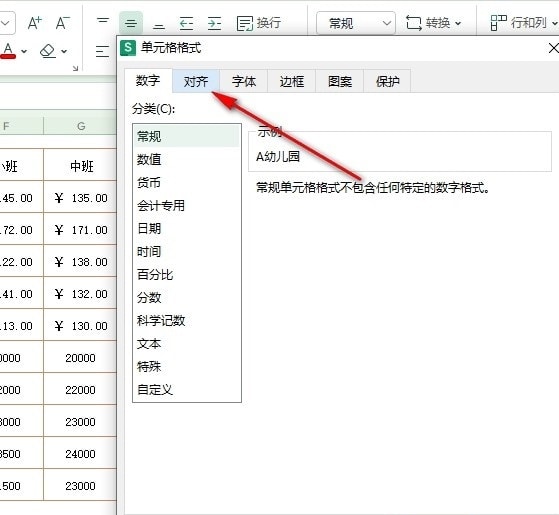Click the increase indent icon
559x515 pixels.
pos(214,24)
